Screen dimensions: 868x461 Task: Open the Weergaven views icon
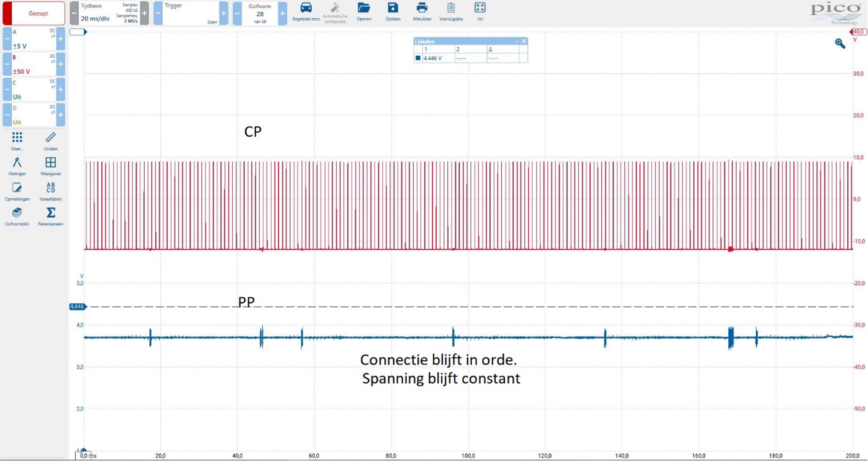51,166
